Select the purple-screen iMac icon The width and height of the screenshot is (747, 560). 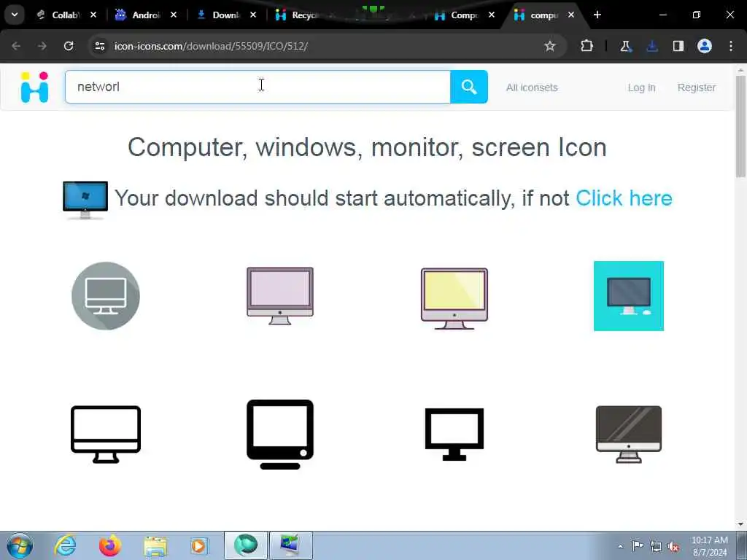tap(280, 296)
